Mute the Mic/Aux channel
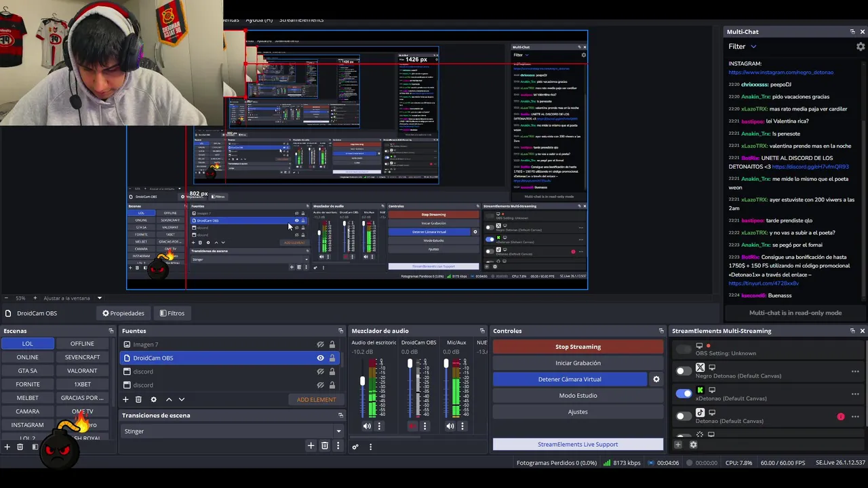 coord(450,426)
